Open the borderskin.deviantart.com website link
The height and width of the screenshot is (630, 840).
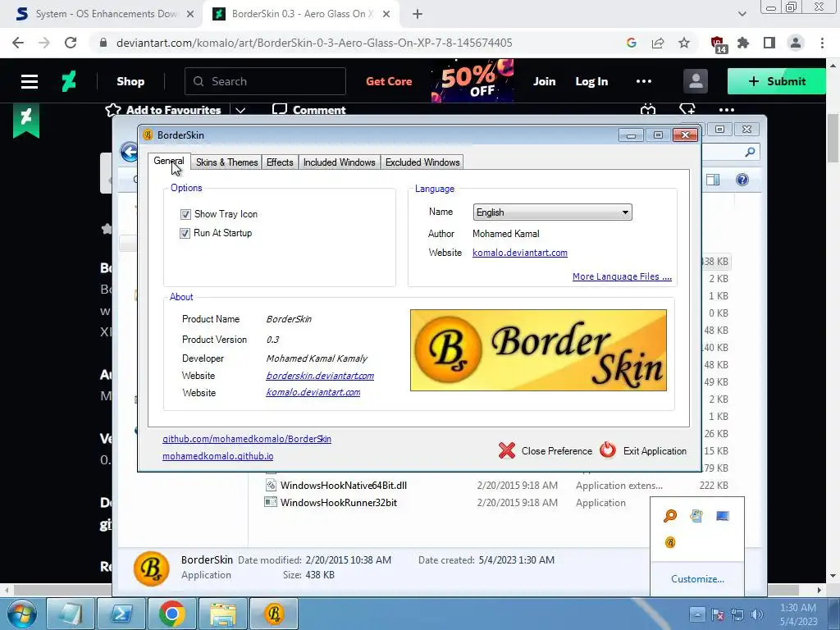click(320, 376)
